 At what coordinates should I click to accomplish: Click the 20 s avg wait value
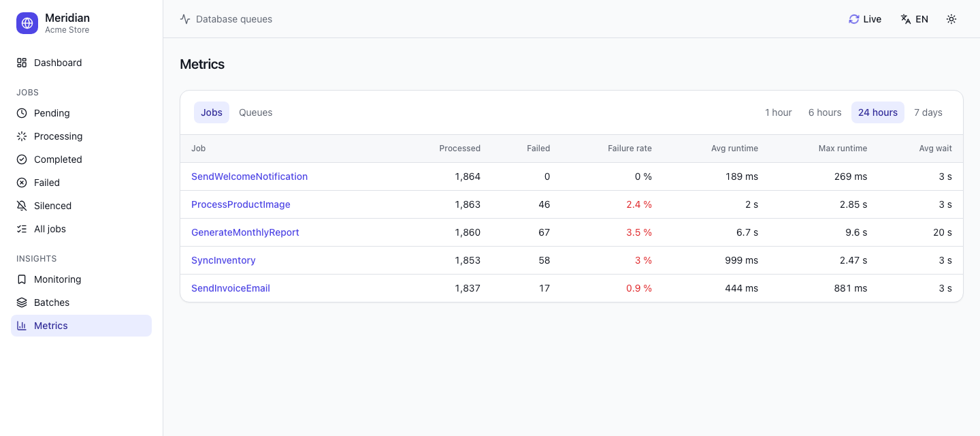943,232
